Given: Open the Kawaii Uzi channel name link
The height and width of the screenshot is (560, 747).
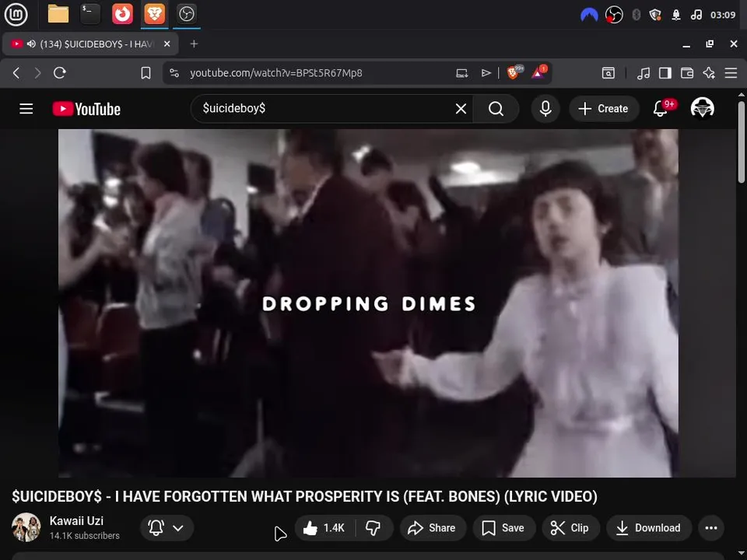Looking at the screenshot, I should (x=76, y=520).
